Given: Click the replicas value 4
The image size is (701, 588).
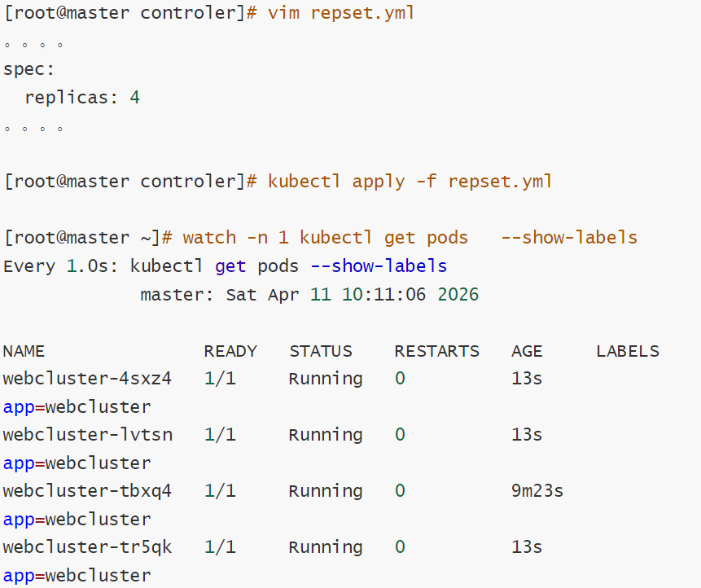Looking at the screenshot, I should pyautogui.click(x=135, y=97).
